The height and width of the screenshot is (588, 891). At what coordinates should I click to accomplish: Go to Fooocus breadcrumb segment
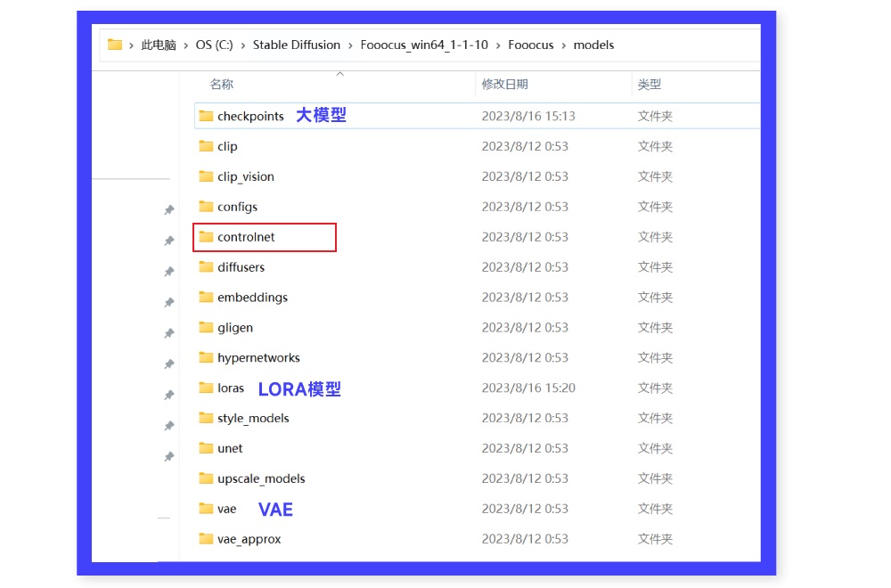click(531, 45)
